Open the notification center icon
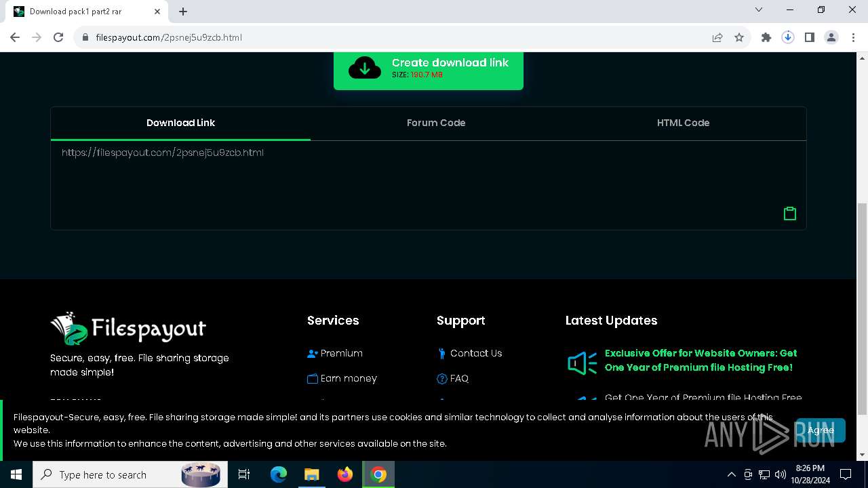 click(x=846, y=474)
